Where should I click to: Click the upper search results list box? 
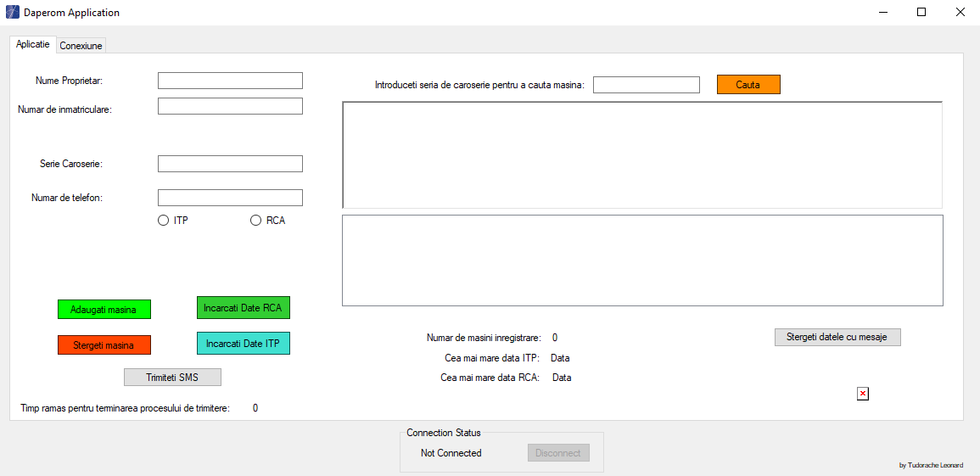pyautogui.click(x=641, y=155)
